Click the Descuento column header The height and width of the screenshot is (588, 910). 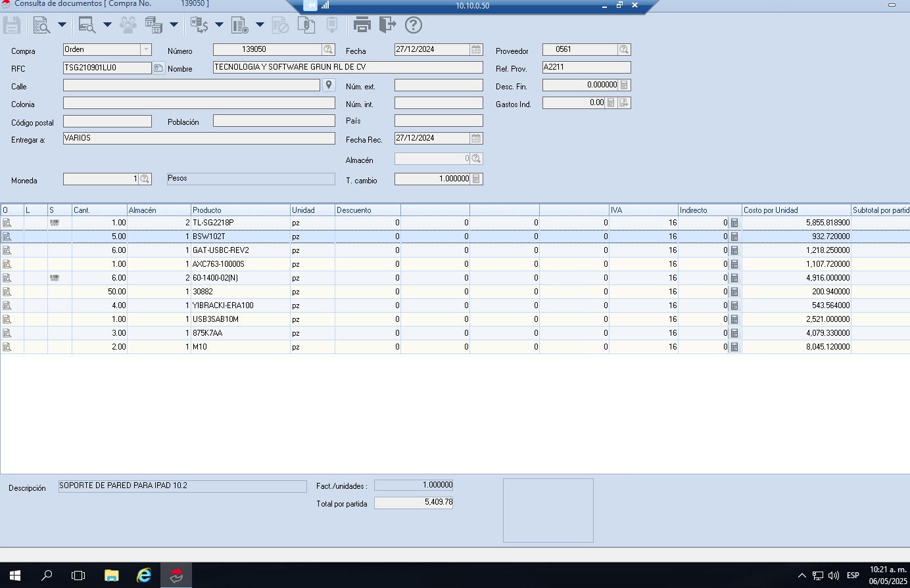368,210
